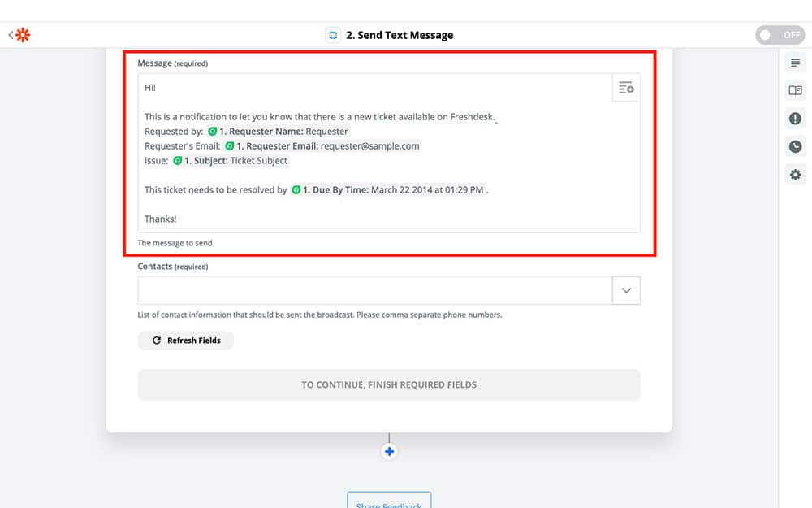Screen dimensions: 812x508
Task: Select the Requester Email field pill
Action: point(322,146)
